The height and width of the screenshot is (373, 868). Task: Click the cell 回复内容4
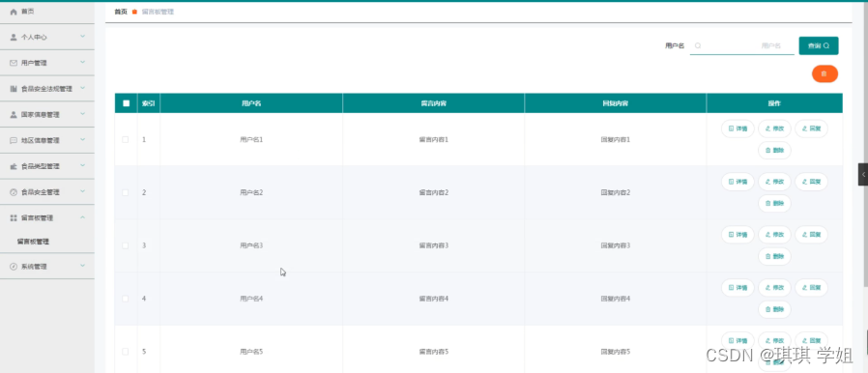616,299
